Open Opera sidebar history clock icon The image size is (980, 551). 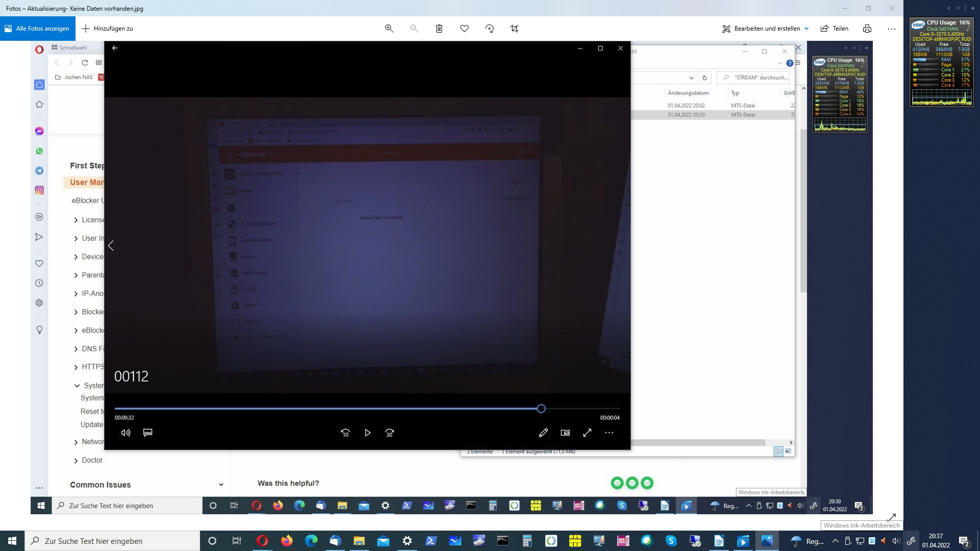click(39, 283)
